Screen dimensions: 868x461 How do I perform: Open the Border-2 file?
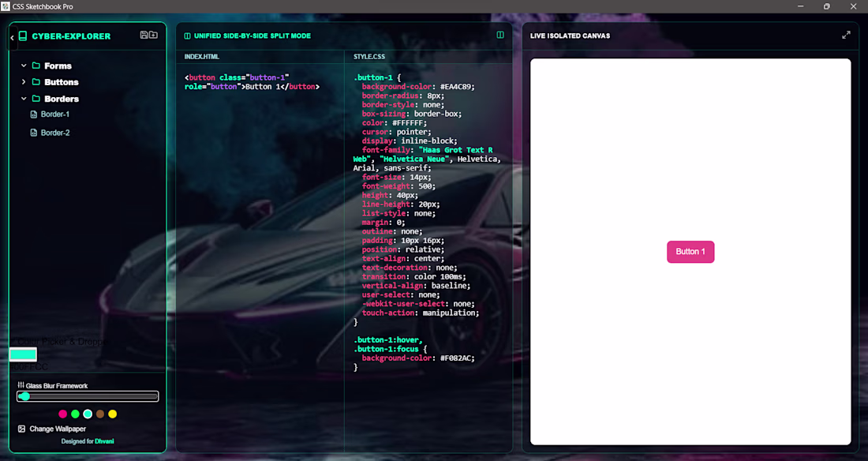click(x=50, y=133)
